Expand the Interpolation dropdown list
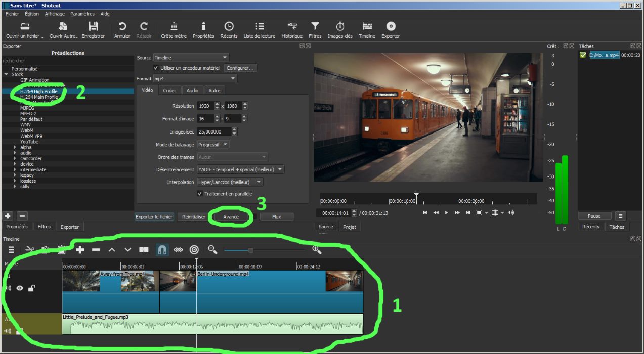The image size is (644, 354). pyautogui.click(x=230, y=182)
